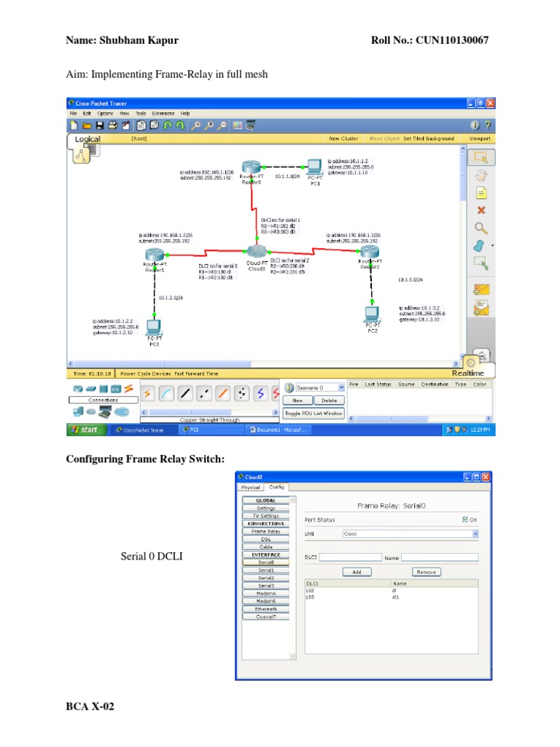Click Fast Forward Time
This screenshot has height=747, width=560.
click(196, 374)
